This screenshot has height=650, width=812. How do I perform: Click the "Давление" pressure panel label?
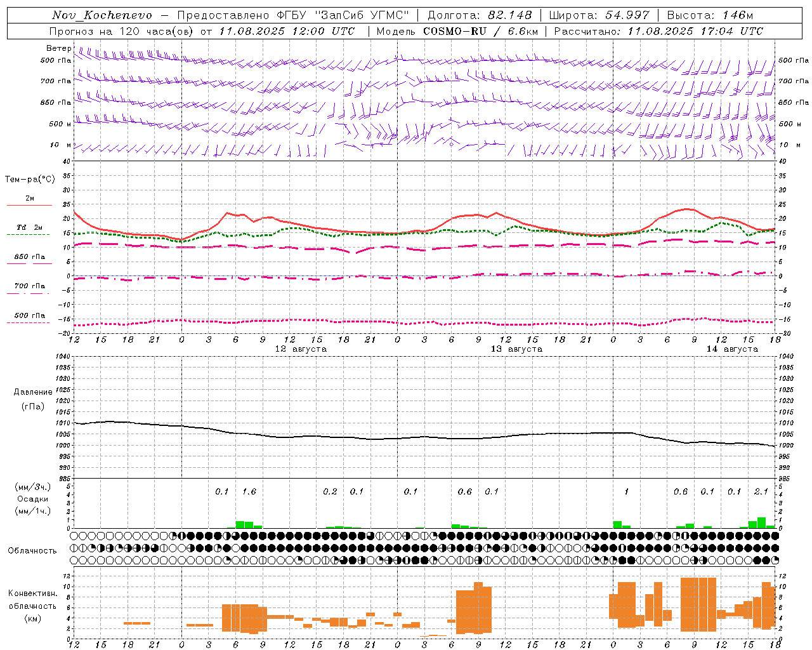click(33, 392)
